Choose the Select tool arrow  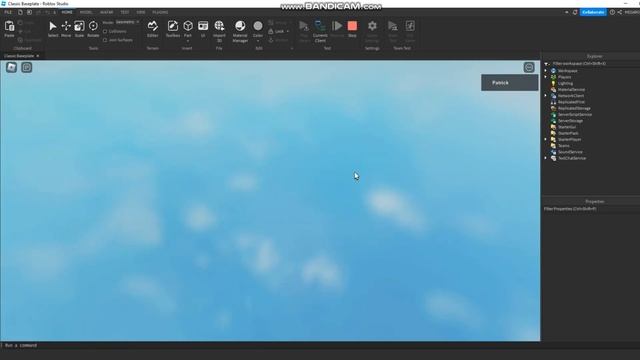pos(53,26)
